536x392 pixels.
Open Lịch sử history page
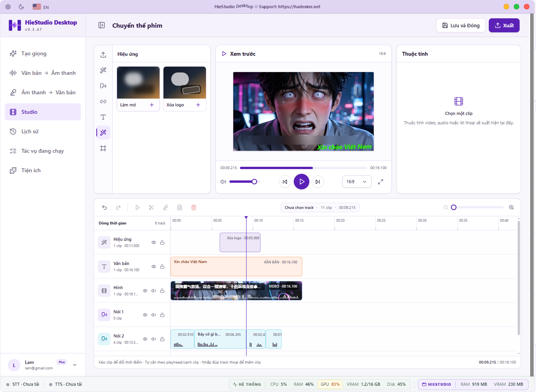(43, 131)
